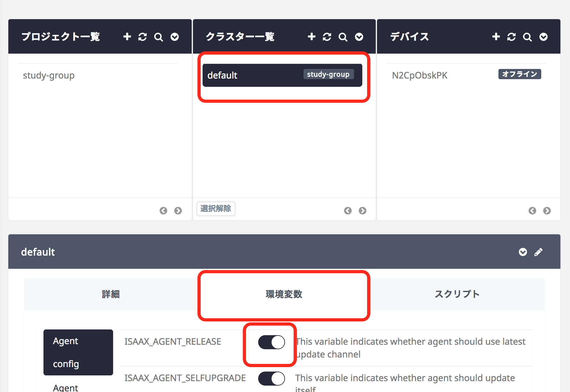The image size is (570, 392).
Task: Go to next page of project list
Action: pyautogui.click(x=178, y=211)
